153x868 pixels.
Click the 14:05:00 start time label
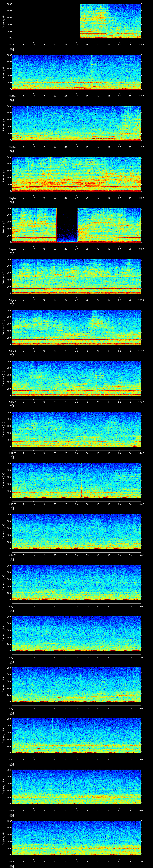pyautogui.click(x=12, y=96)
